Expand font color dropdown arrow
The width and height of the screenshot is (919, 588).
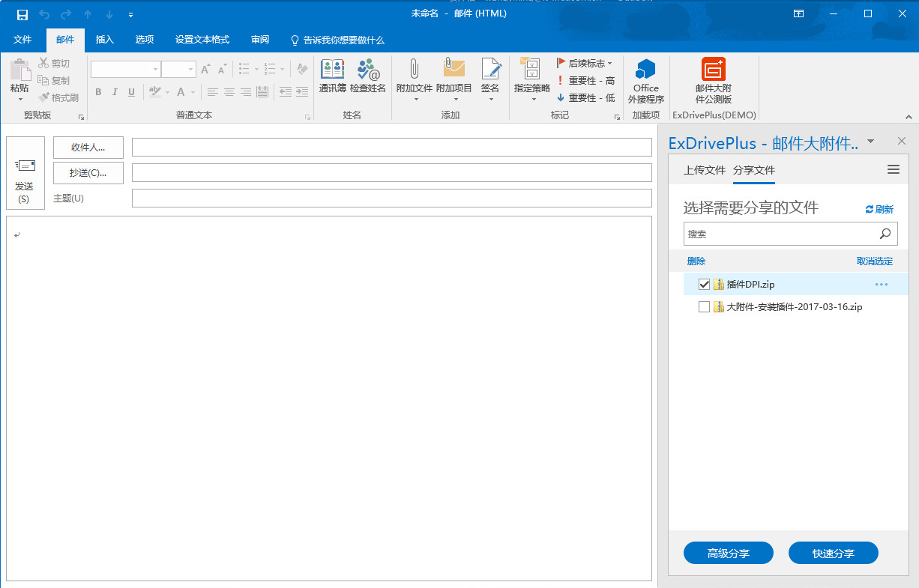(x=193, y=92)
